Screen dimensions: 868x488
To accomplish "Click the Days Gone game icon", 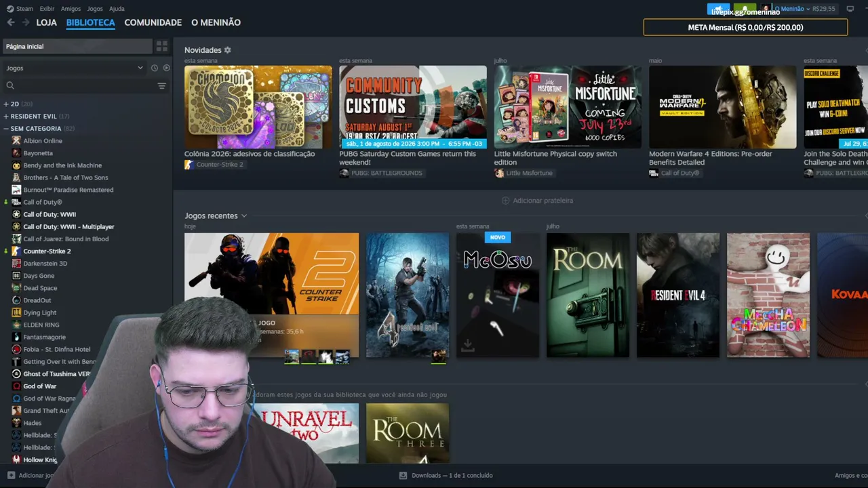I will tap(17, 276).
